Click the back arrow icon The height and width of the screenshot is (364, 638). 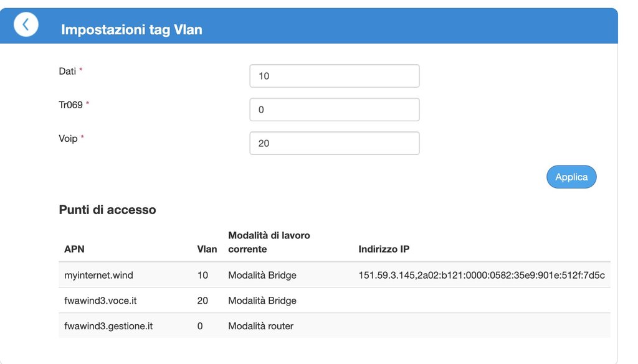[x=26, y=24]
